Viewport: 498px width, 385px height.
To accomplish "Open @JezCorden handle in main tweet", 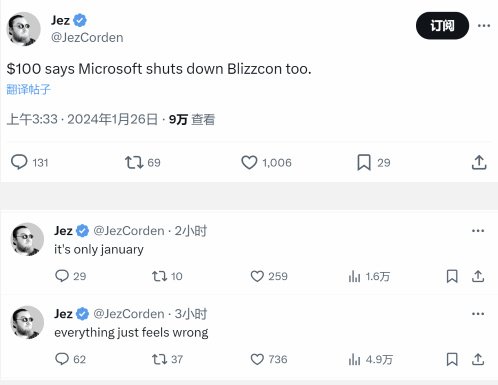I will coord(87,38).
